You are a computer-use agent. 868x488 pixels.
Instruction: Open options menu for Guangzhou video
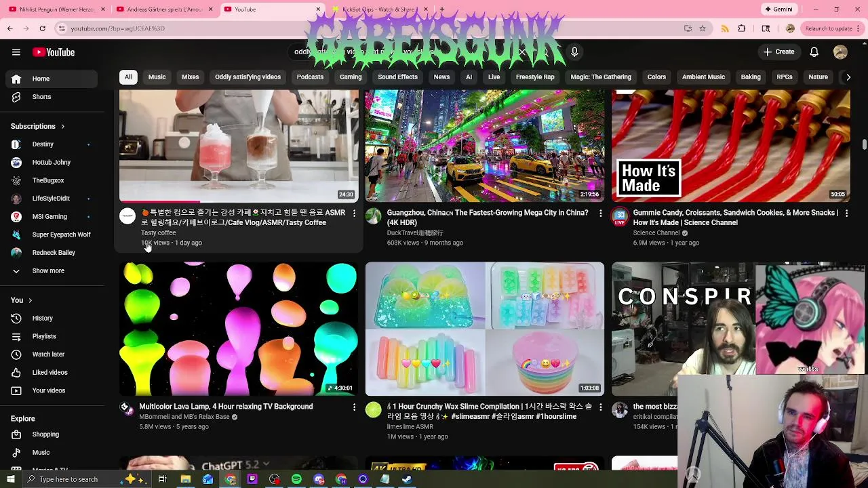[x=600, y=213]
